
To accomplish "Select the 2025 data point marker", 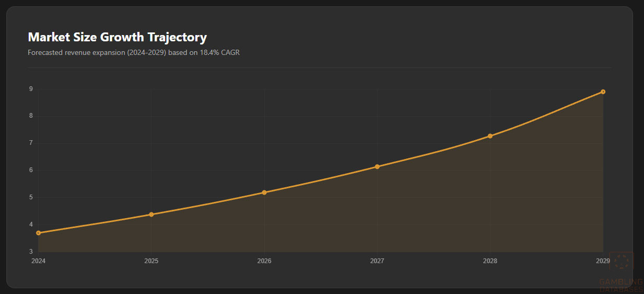I will tap(151, 214).
